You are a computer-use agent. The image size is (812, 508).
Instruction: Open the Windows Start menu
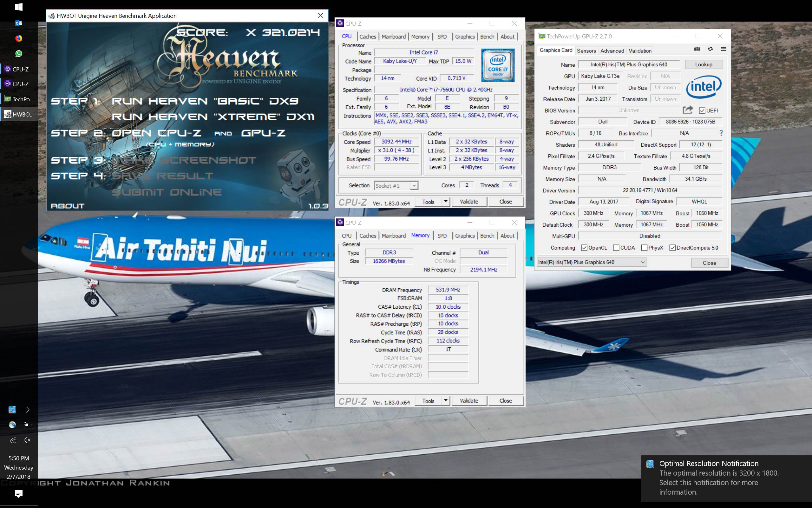19,7
